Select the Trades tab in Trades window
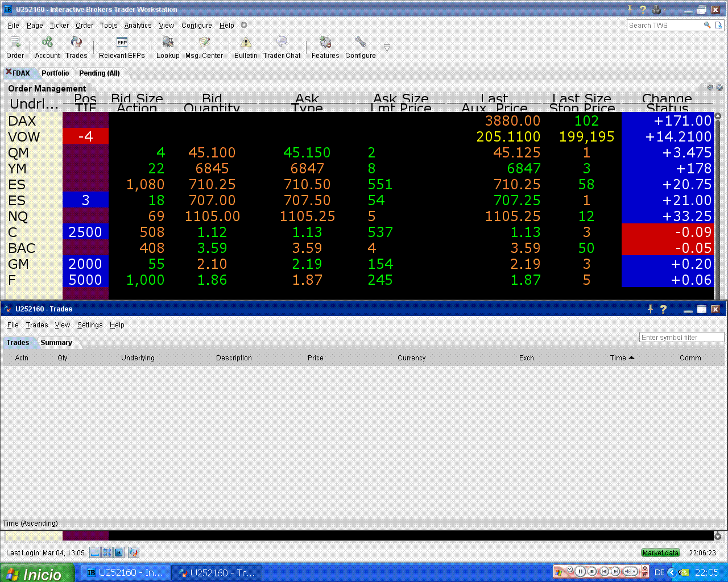728x582 pixels. (x=18, y=343)
